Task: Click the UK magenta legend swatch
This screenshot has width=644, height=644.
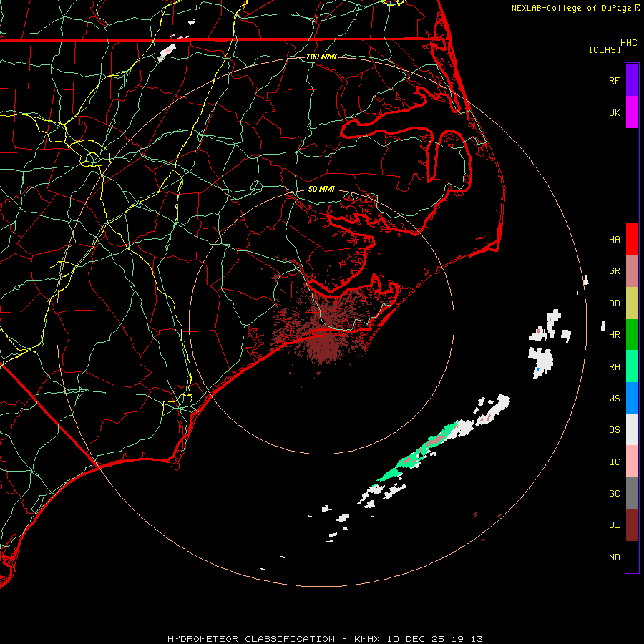Action: pyautogui.click(x=632, y=112)
